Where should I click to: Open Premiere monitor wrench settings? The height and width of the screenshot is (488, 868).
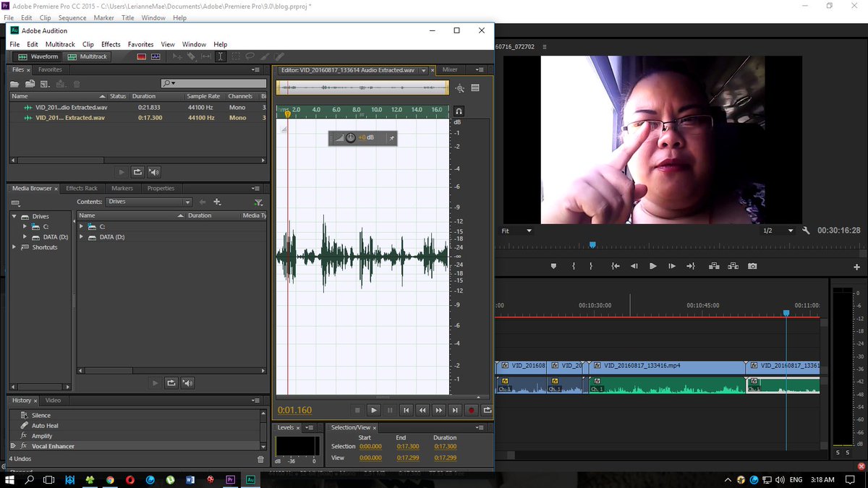point(807,231)
